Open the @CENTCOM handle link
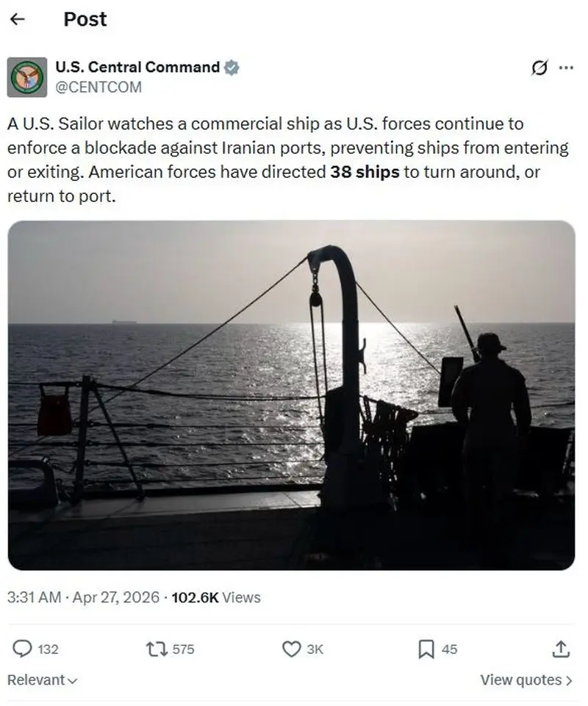This screenshot has width=588, height=706. coord(98,87)
